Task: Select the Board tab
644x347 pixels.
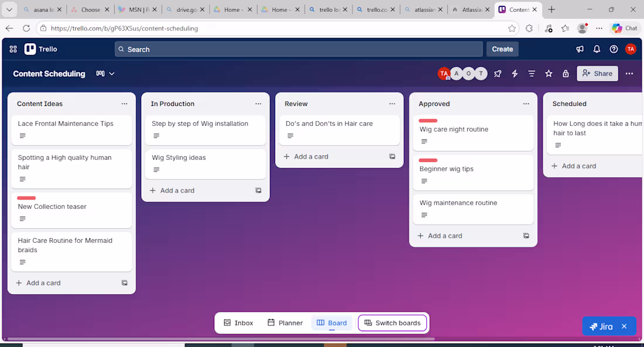Action: point(332,323)
